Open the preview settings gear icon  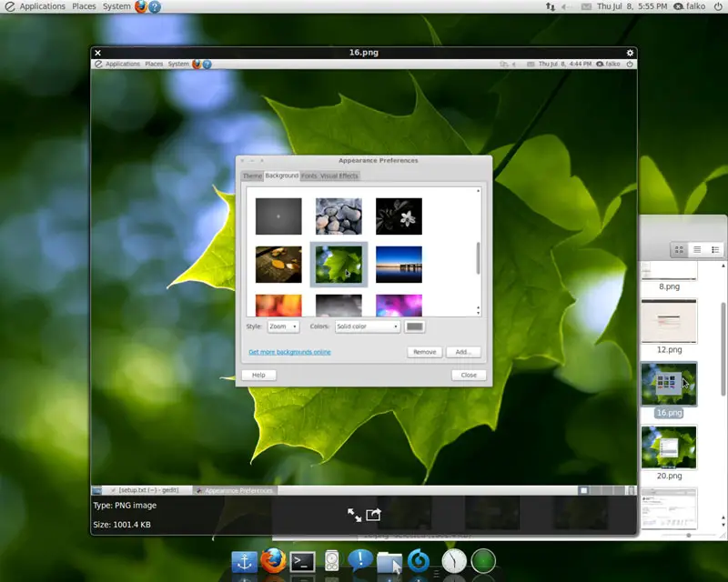point(630,53)
